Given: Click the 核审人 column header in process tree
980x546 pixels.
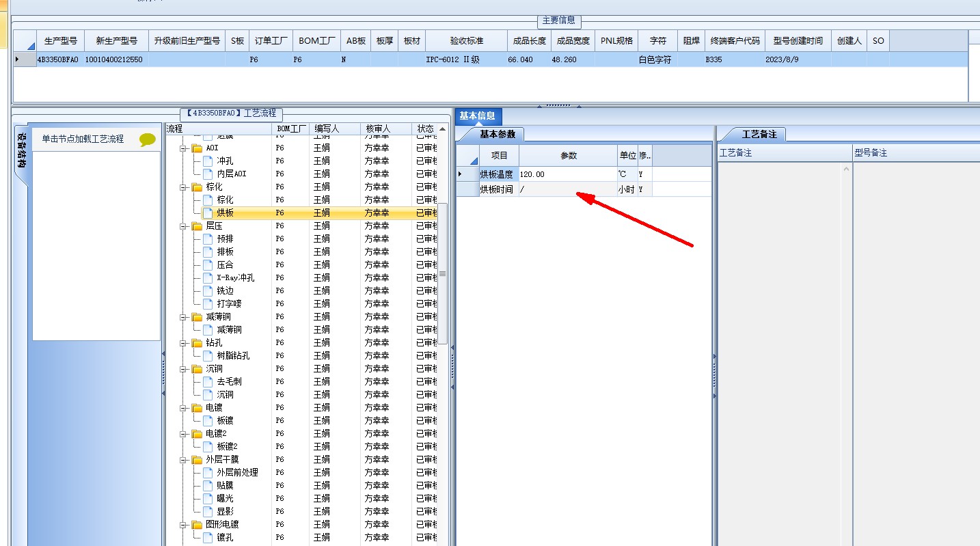Looking at the screenshot, I should click(x=386, y=128).
